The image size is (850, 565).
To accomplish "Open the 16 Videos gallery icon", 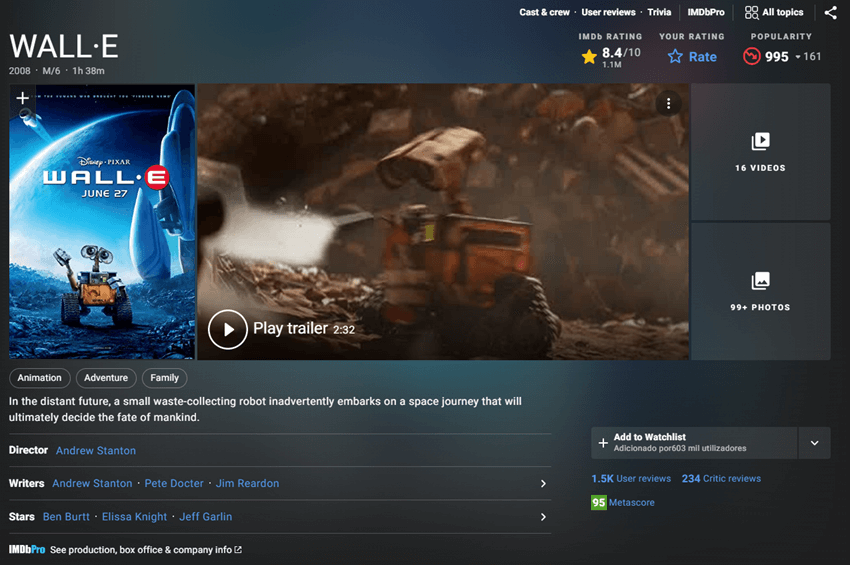I will click(x=760, y=142).
